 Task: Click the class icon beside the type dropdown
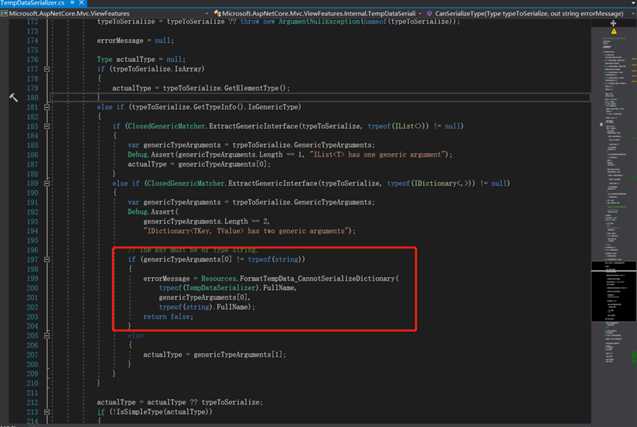coord(217,13)
